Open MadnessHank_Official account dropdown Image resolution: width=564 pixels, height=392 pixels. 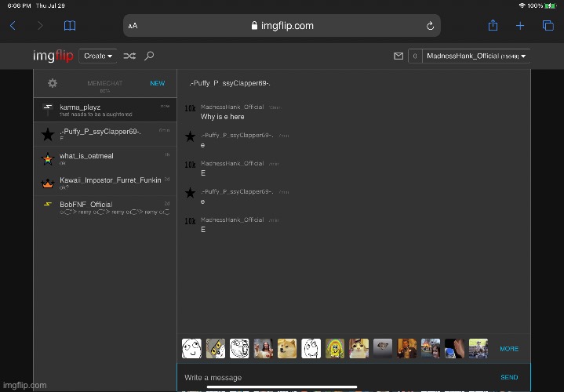tap(477, 56)
